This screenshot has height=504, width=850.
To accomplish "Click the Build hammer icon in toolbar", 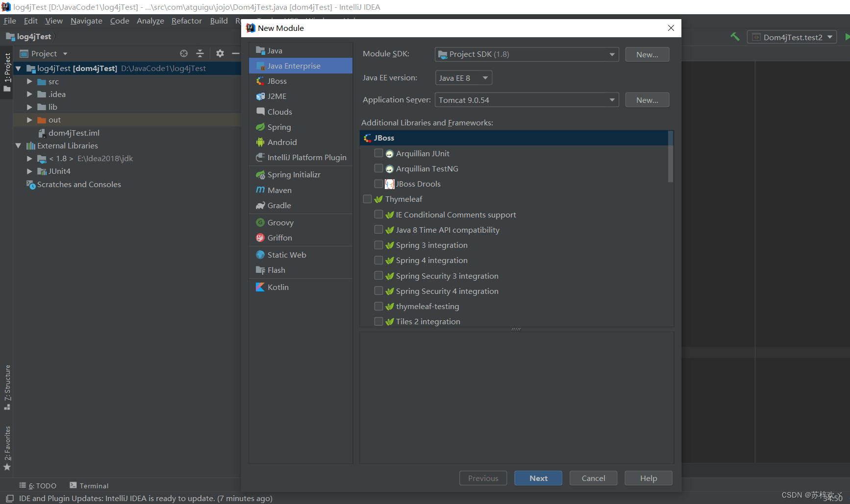I will point(735,37).
